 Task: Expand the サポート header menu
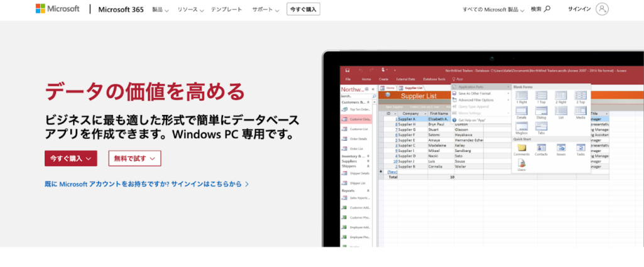[x=266, y=9]
